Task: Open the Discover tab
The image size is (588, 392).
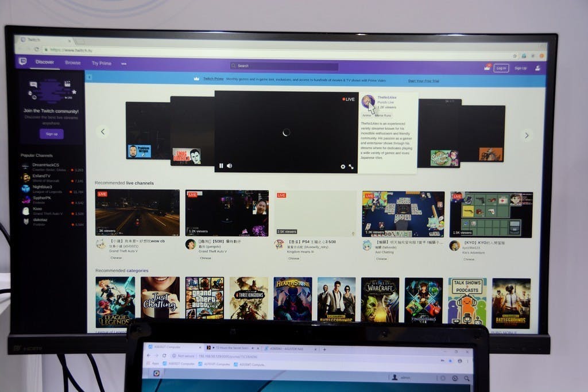Action: click(45, 62)
